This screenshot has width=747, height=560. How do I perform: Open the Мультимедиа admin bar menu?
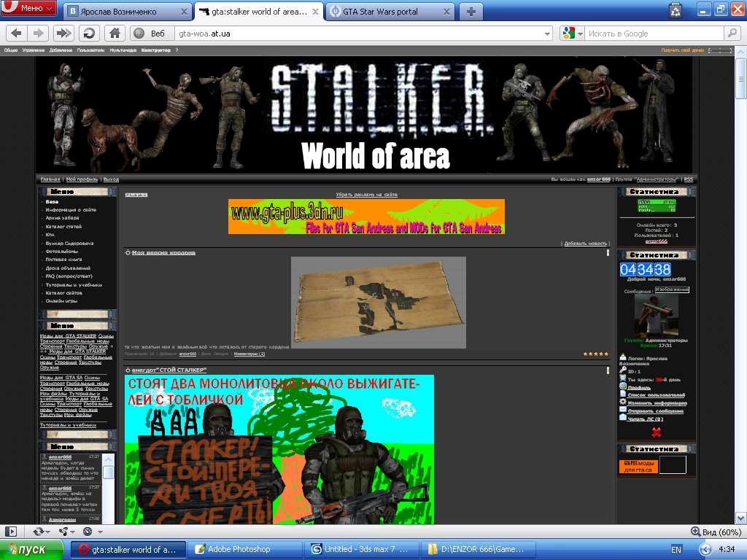(123, 50)
